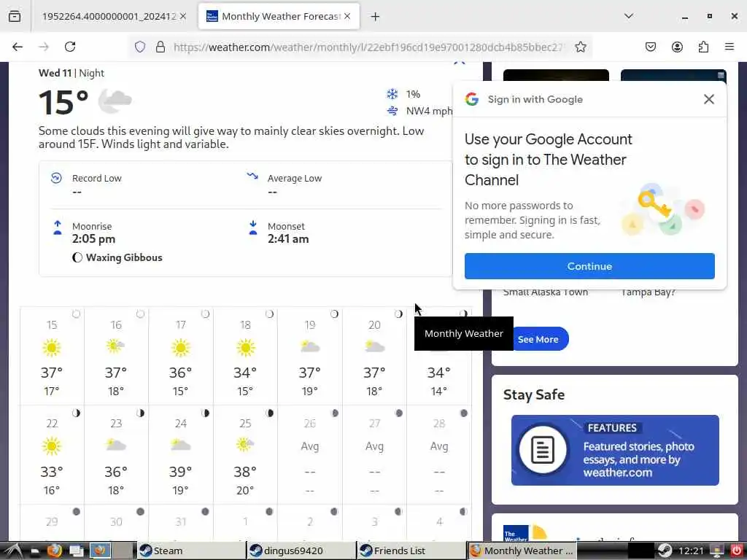
Task: Click the site security padlock icon
Action: tap(160, 47)
